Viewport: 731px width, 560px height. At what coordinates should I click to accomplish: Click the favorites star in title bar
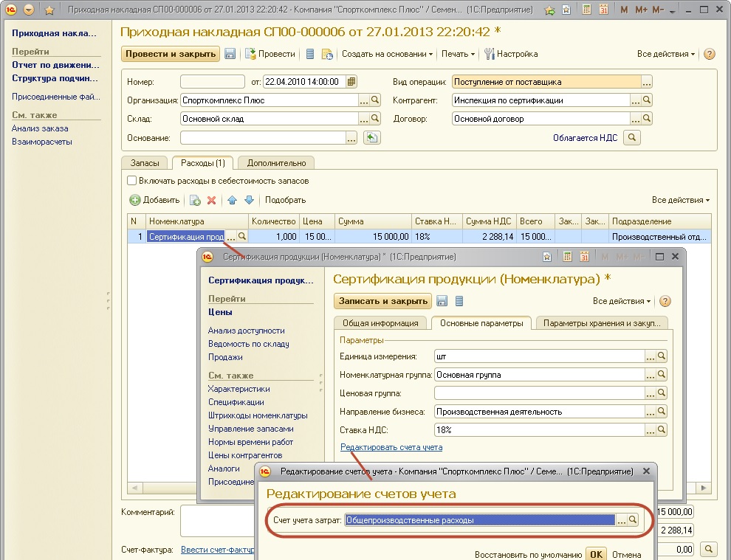(x=49, y=10)
